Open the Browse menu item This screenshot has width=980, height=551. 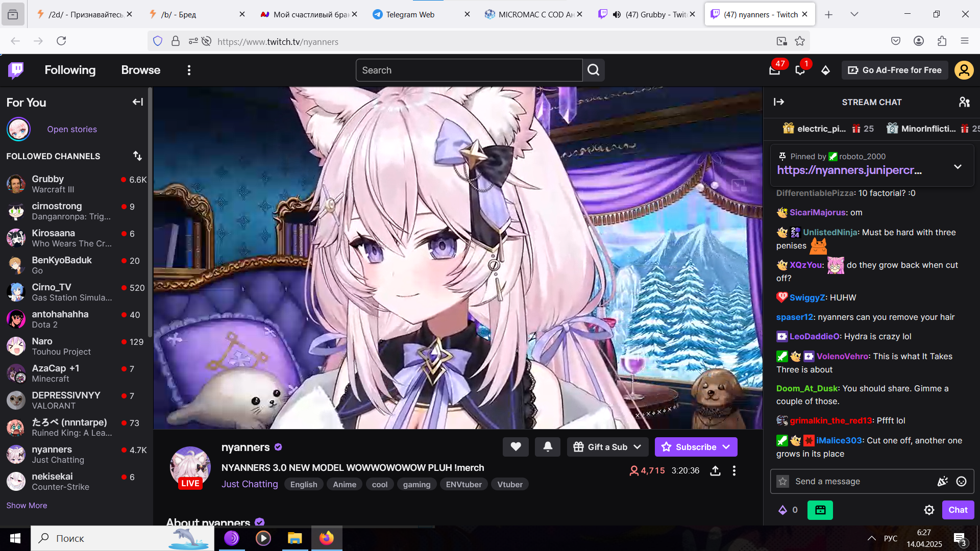[141, 70]
